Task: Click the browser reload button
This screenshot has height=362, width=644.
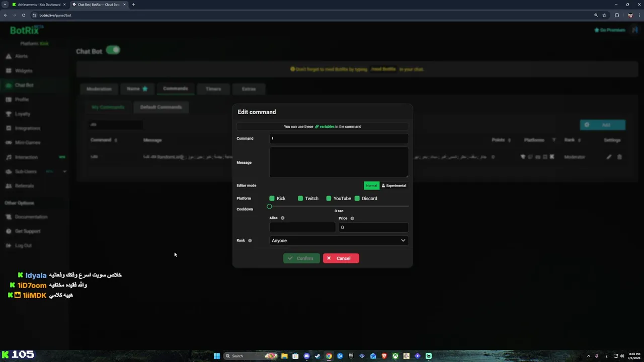Action: pyautogui.click(x=23, y=15)
